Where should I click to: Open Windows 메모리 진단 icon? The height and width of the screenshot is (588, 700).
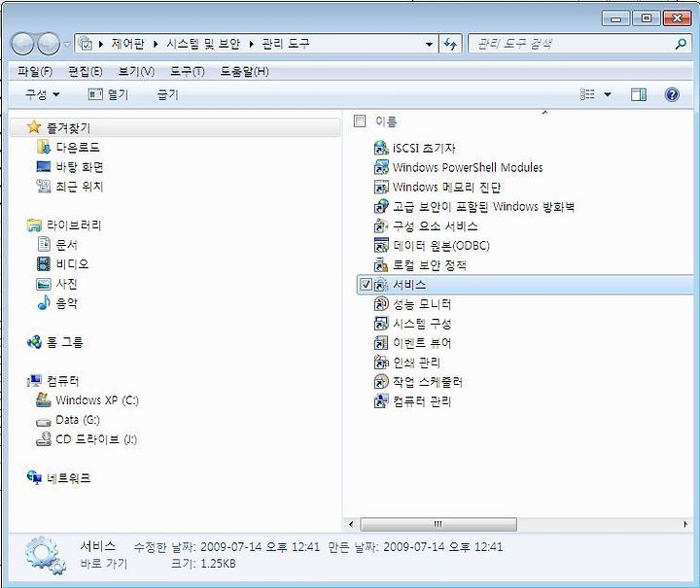click(x=381, y=187)
